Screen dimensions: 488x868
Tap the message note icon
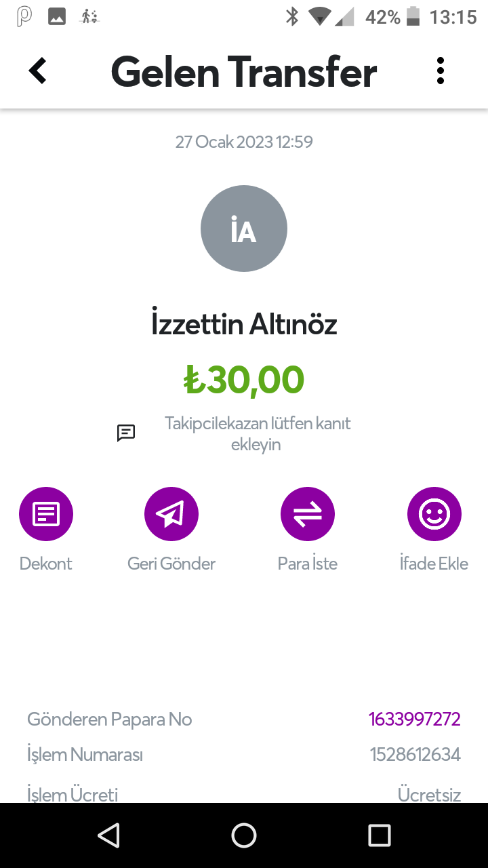[126, 433]
